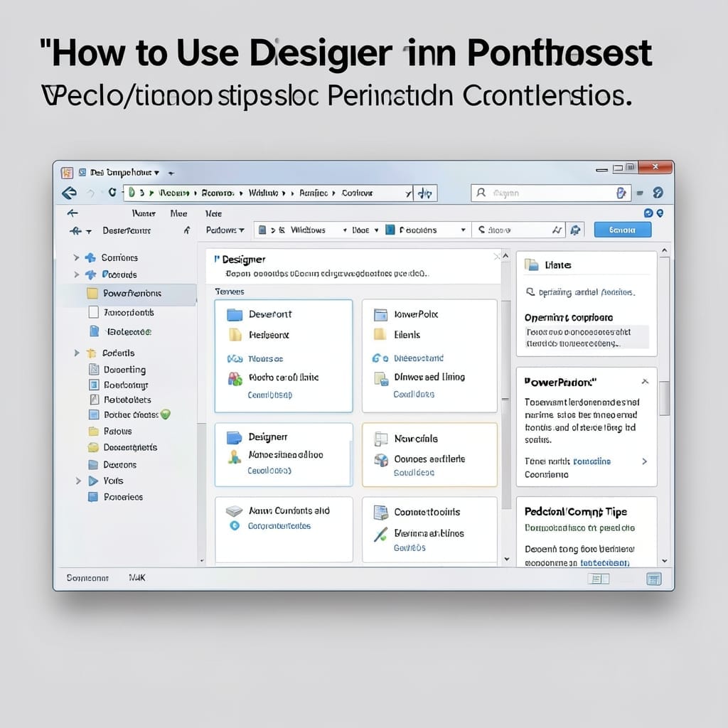The width and height of the screenshot is (728, 728).
Task: Open the Padows dropdown
Action: (225, 230)
